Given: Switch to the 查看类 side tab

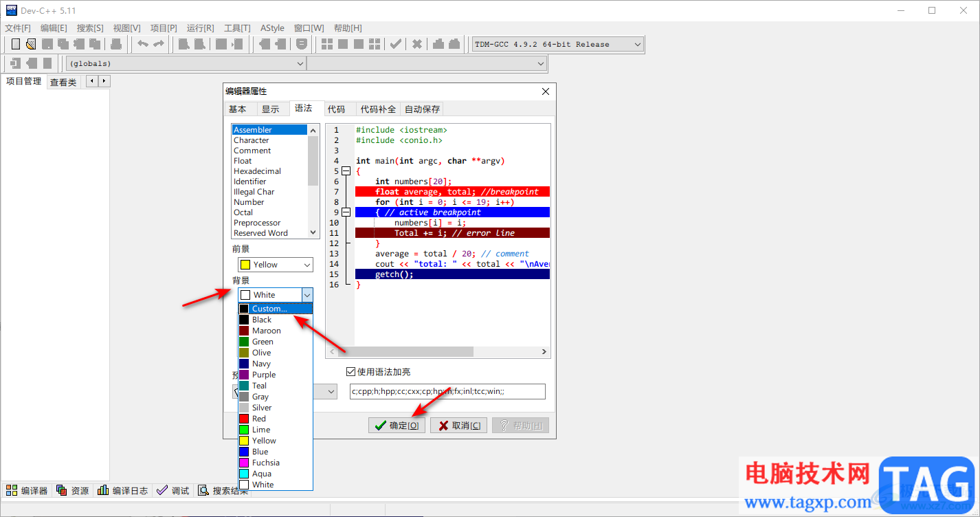Looking at the screenshot, I should click(x=63, y=82).
